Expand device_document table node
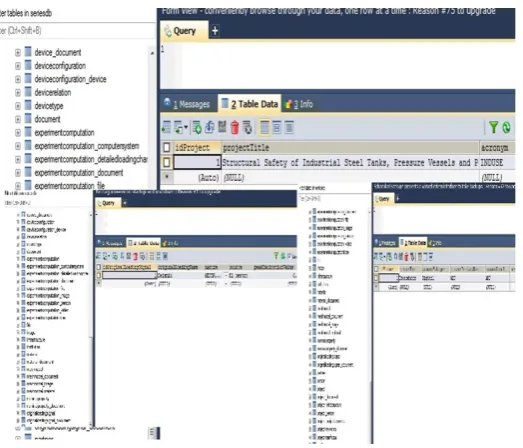The width and height of the screenshot is (523, 448). pos(18,52)
